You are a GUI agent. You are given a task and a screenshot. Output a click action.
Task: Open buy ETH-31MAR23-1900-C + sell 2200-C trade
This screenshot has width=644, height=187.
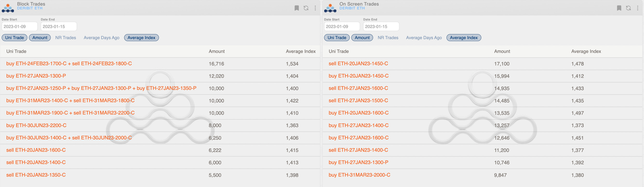pyautogui.click(x=70, y=113)
